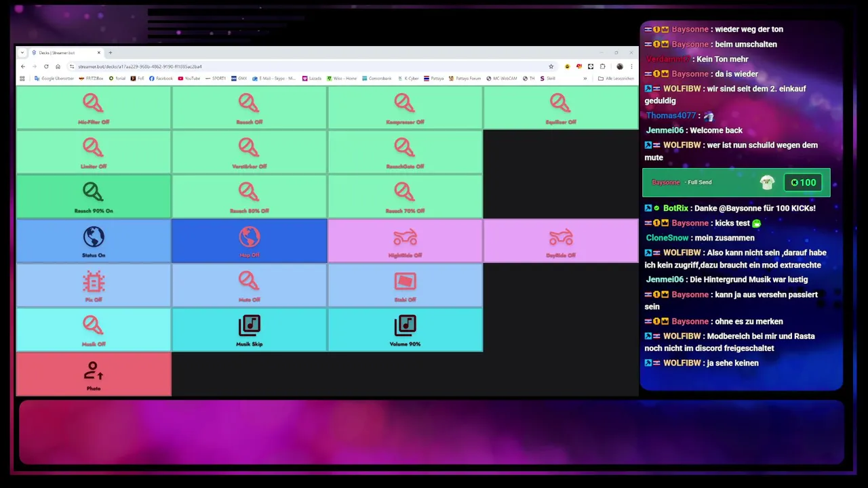Open the YouTube bookmark

tap(189, 79)
